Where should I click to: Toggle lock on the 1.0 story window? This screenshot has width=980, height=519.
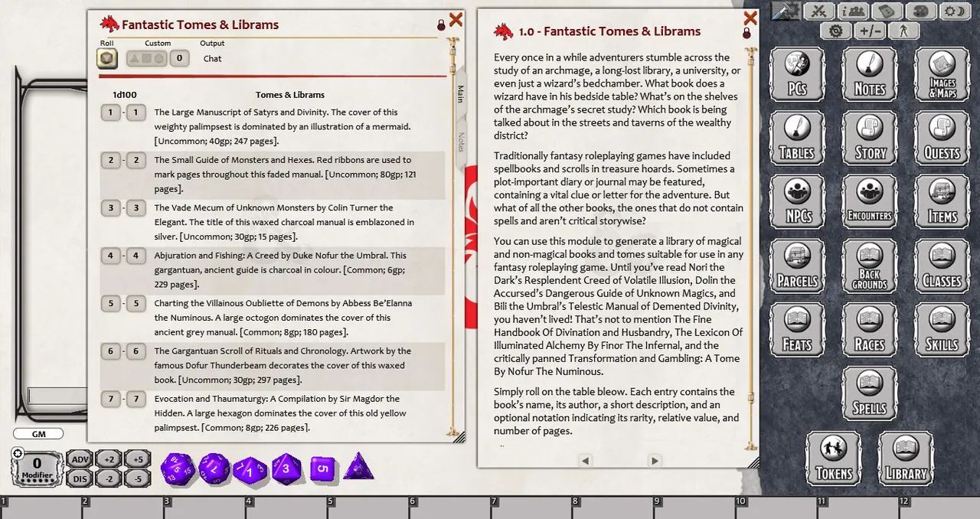[x=746, y=33]
